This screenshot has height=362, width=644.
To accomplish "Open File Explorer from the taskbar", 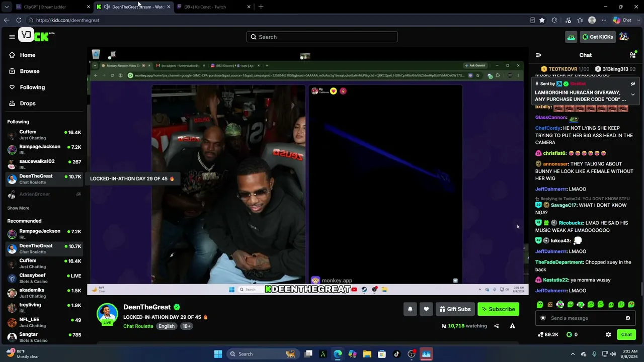I will (x=367, y=354).
